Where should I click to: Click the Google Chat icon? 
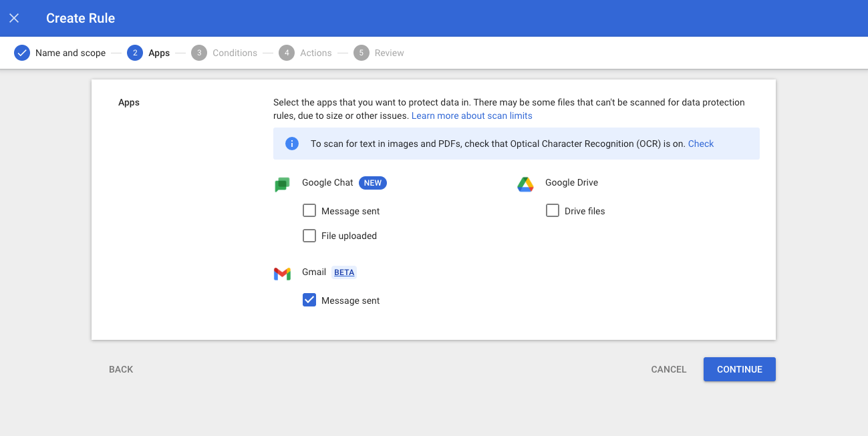[282, 184]
